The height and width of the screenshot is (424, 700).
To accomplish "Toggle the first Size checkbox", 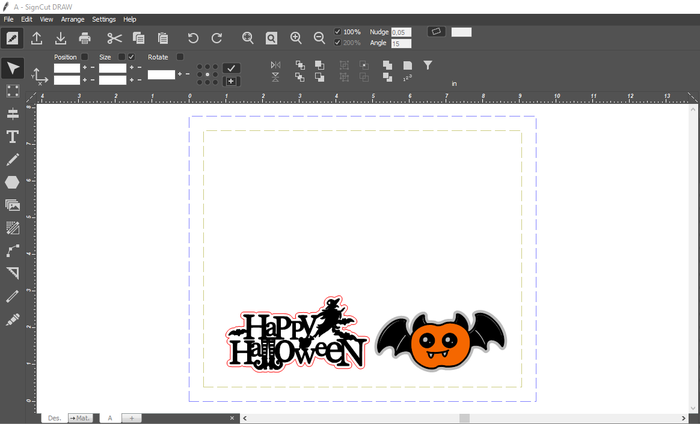I will 121,57.
